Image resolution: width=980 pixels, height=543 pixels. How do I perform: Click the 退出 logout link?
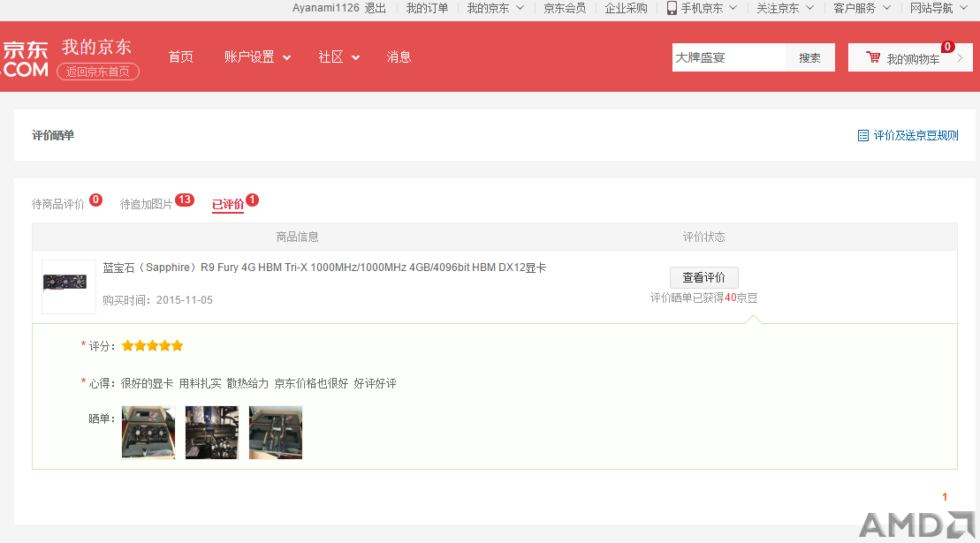pos(375,8)
